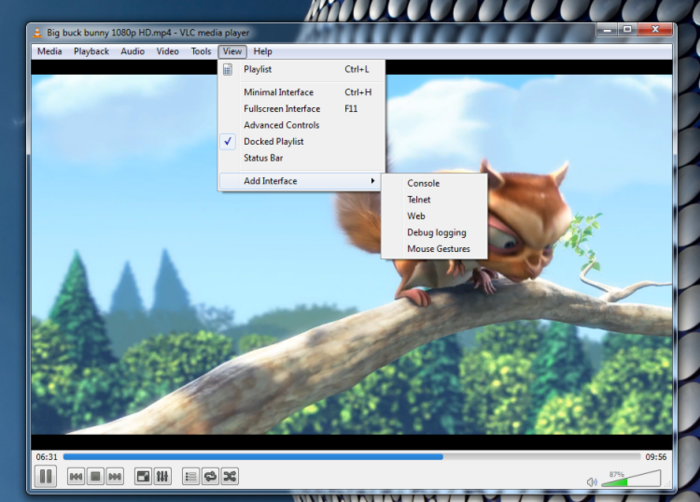700x502 pixels.
Task: Mute audio via the speaker icon
Action: coord(592,482)
